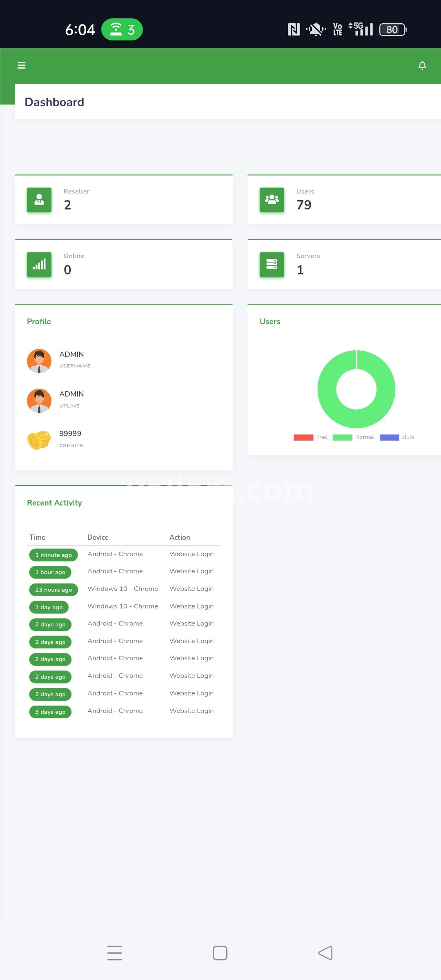
Task: Tap the green hotspot indicator in status bar
Action: [x=122, y=29]
